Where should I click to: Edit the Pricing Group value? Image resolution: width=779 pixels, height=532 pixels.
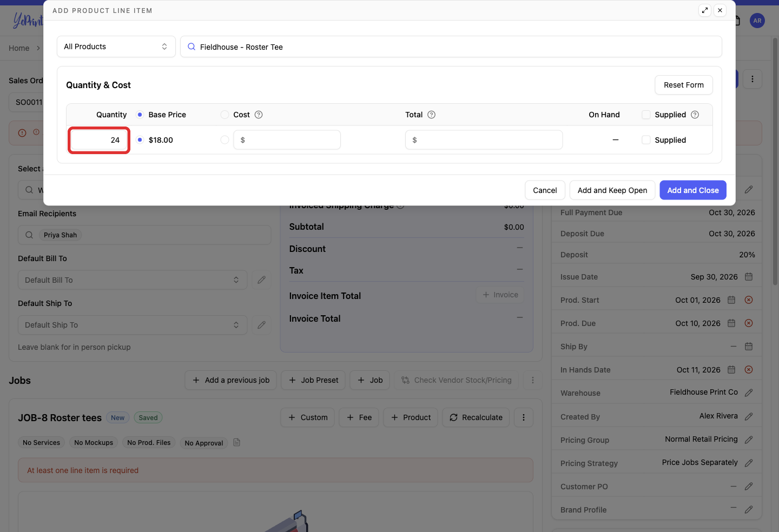(x=749, y=440)
